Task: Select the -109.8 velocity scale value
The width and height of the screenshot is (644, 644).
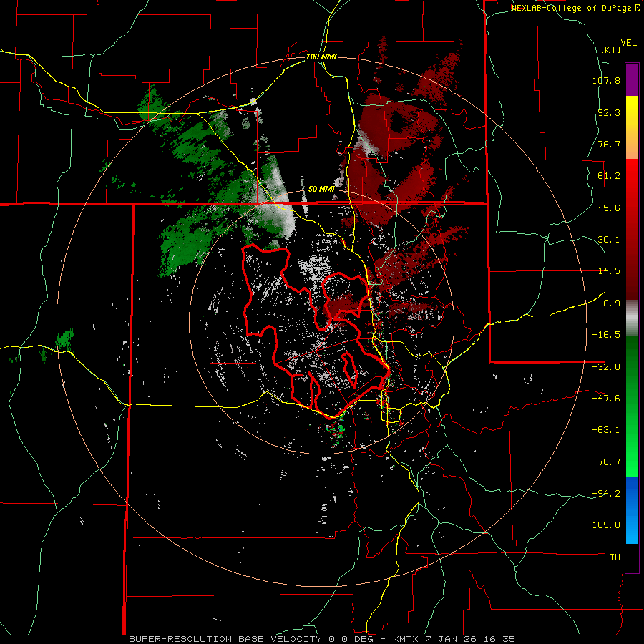Action: (604, 525)
